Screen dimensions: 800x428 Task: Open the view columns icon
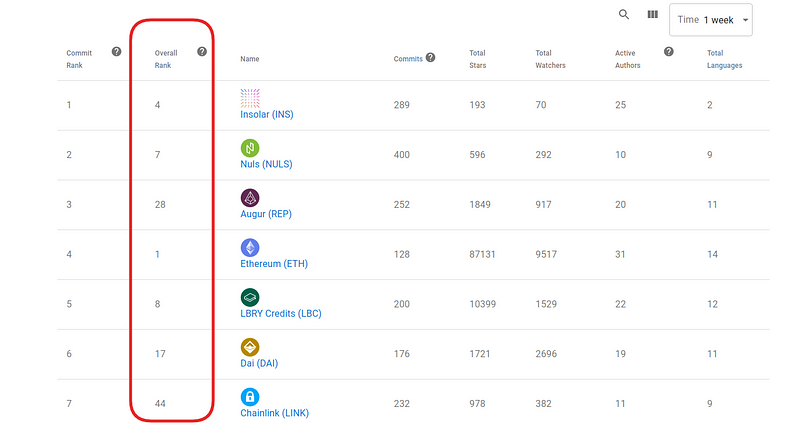click(x=653, y=14)
